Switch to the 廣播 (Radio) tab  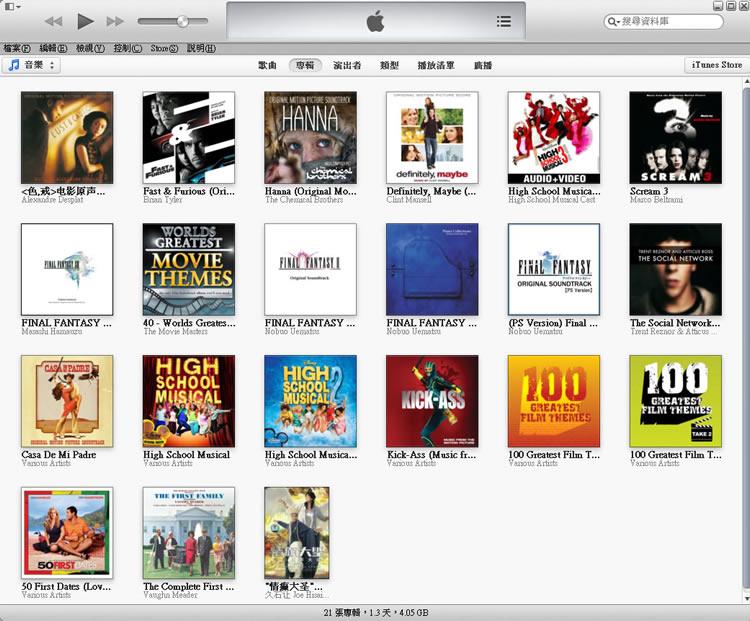click(x=483, y=65)
